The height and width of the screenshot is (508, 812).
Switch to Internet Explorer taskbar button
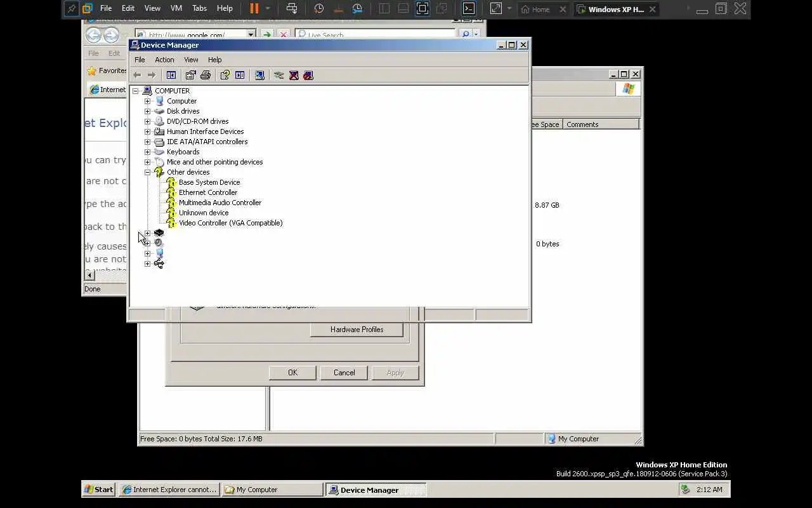pos(169,490)
